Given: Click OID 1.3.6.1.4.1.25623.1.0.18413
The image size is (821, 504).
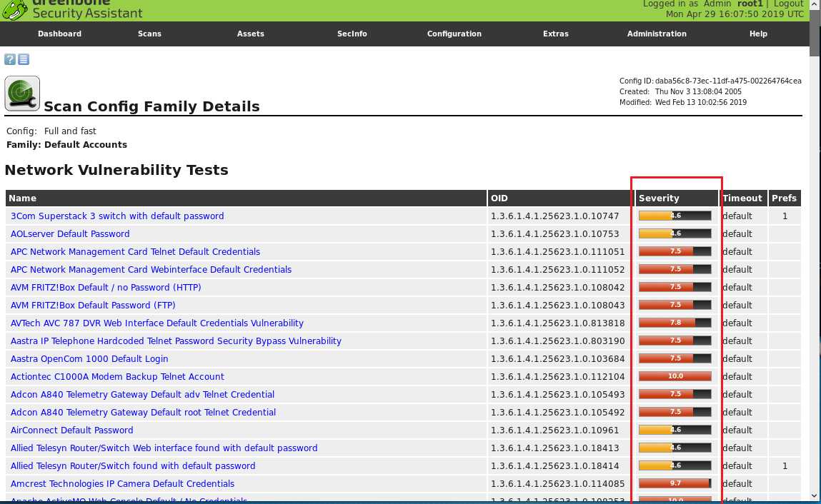Looking at the screenshot, I should point(555,448).
